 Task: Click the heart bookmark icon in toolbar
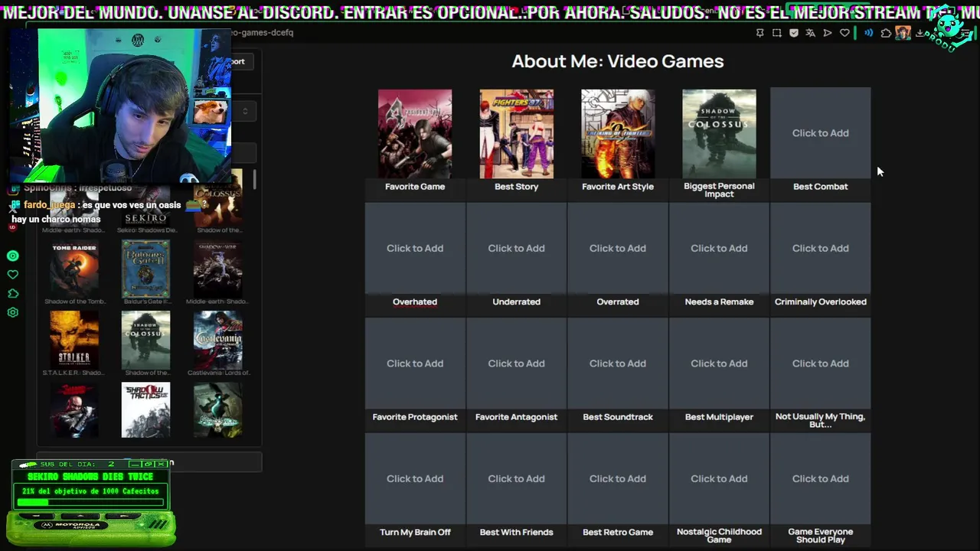[x=844, y=33]
